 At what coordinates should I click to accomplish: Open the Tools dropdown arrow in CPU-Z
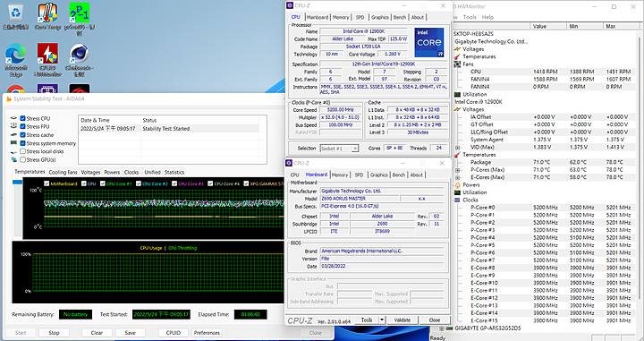coord(382,320)
